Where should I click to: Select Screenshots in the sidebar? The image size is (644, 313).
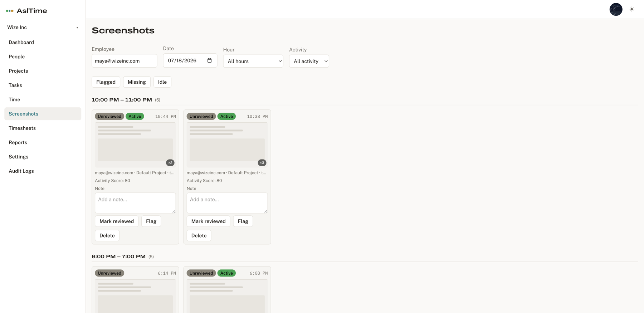coord(43,114)
